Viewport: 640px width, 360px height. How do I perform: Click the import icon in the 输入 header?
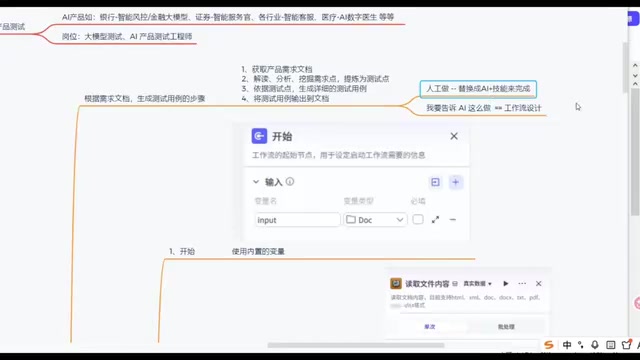click(435, 182)
